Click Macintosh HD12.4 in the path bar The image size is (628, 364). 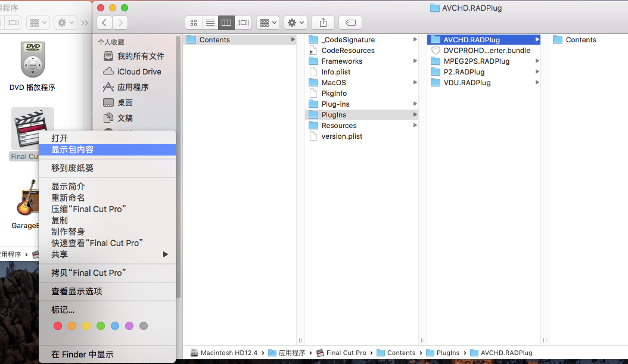point(224,353)
